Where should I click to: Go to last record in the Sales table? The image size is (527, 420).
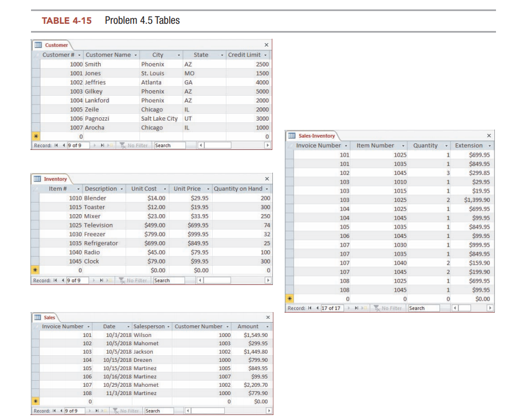click(96, 409)
